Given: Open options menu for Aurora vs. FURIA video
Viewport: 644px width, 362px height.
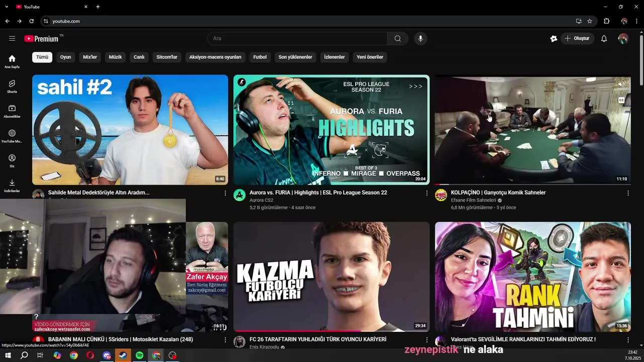Looking at the screenshot, I should tap(427, 193).
